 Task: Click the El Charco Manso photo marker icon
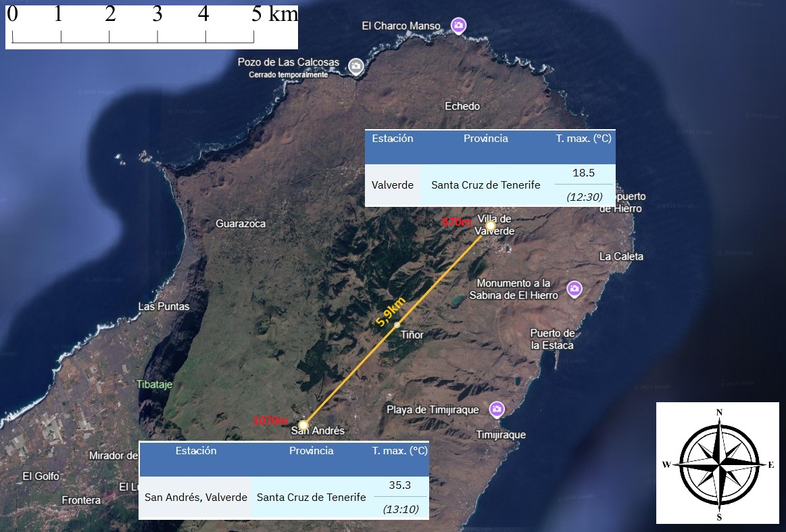[x=458, y=25]
